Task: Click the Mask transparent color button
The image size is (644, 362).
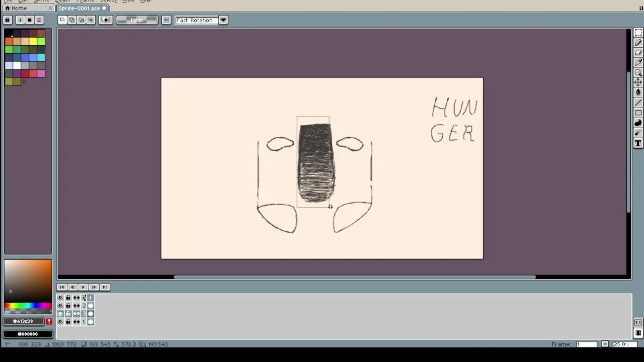Action: 137,20
